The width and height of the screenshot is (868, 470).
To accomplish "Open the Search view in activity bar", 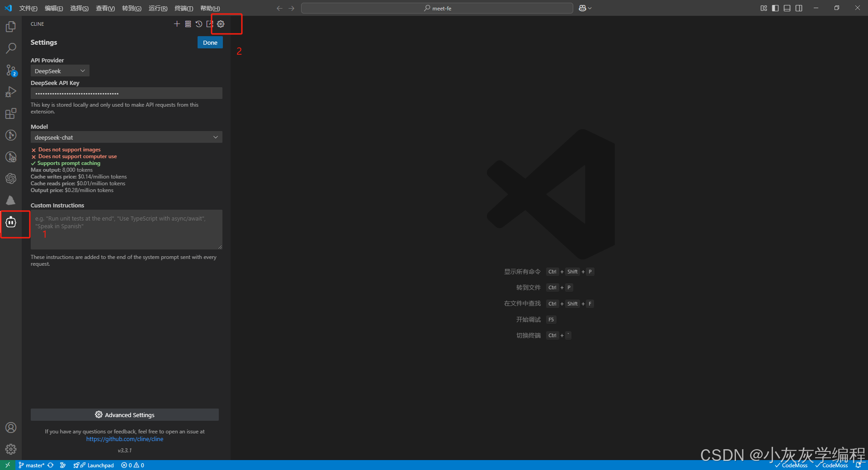I will 11,48.
